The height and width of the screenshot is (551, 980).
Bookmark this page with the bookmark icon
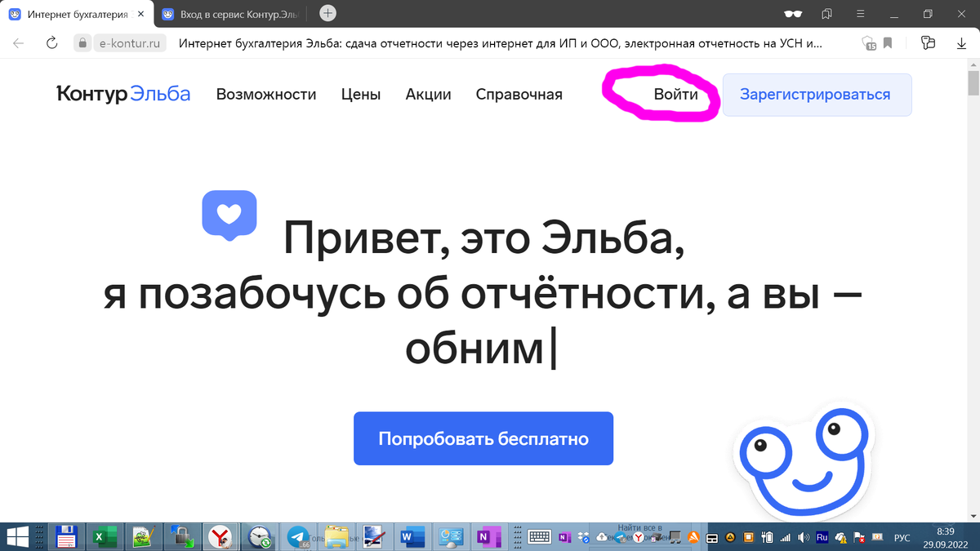click(x=888, y=43)
